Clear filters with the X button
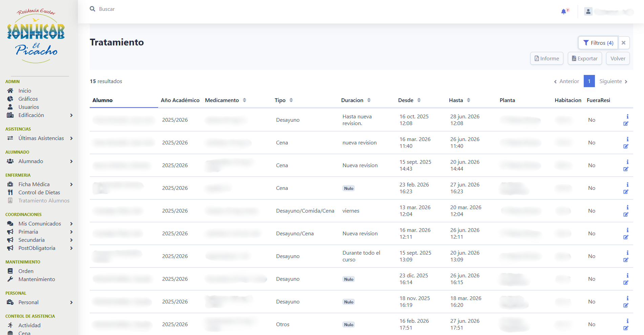 point(623,43)
